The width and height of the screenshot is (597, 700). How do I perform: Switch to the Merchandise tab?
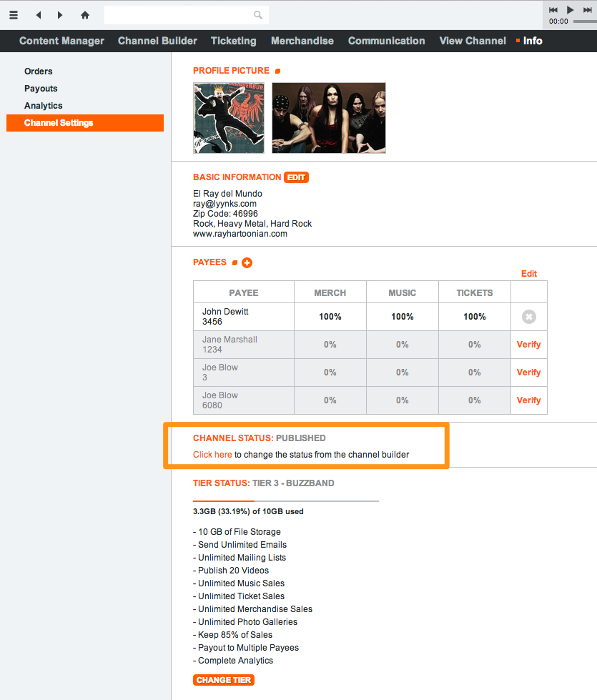coord(302,41)
